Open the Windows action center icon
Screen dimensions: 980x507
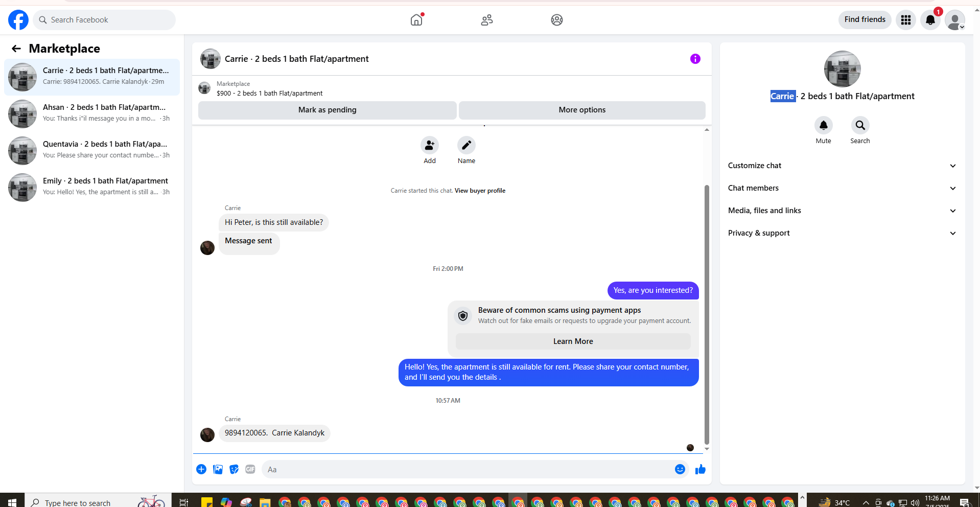[964, 503]
